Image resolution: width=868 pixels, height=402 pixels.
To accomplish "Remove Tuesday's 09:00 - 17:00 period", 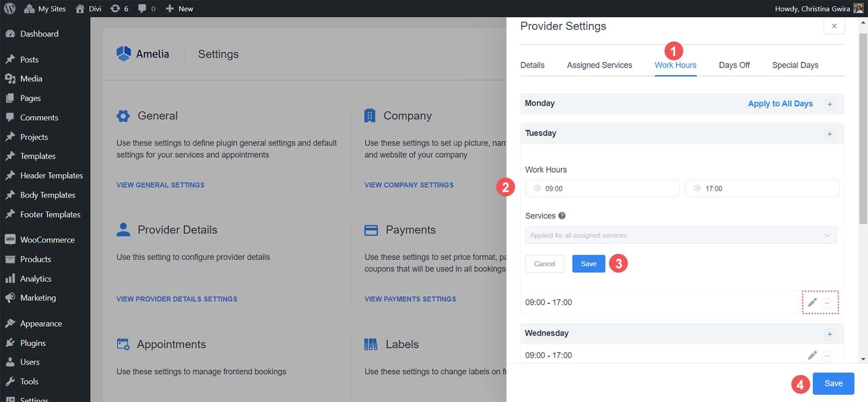I will coord(827,303).
